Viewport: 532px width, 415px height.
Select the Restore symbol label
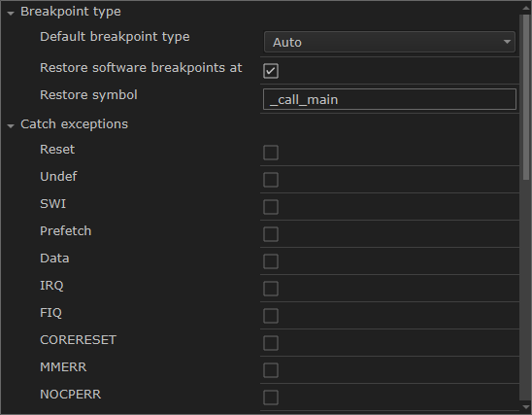coord(88,95)
